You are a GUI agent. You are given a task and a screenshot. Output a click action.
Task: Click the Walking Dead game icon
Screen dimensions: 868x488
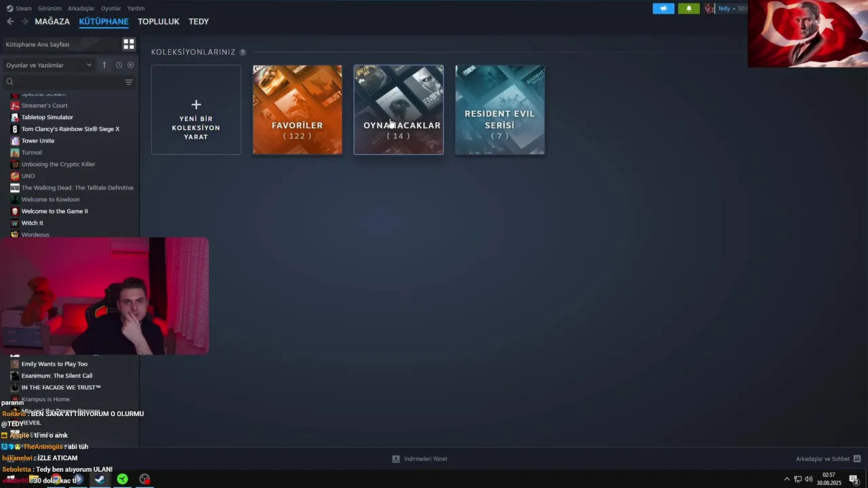pyautogui.click(x=15, y=188)
